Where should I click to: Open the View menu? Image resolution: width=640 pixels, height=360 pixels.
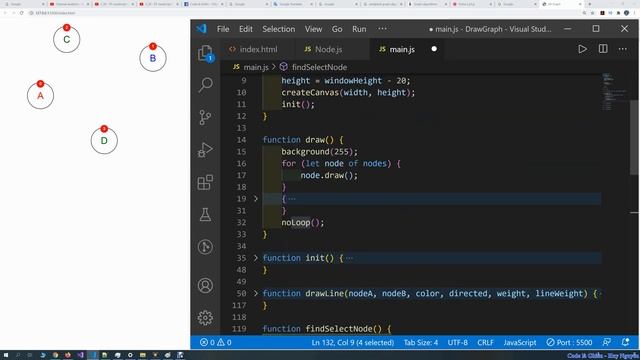[313, 29]
